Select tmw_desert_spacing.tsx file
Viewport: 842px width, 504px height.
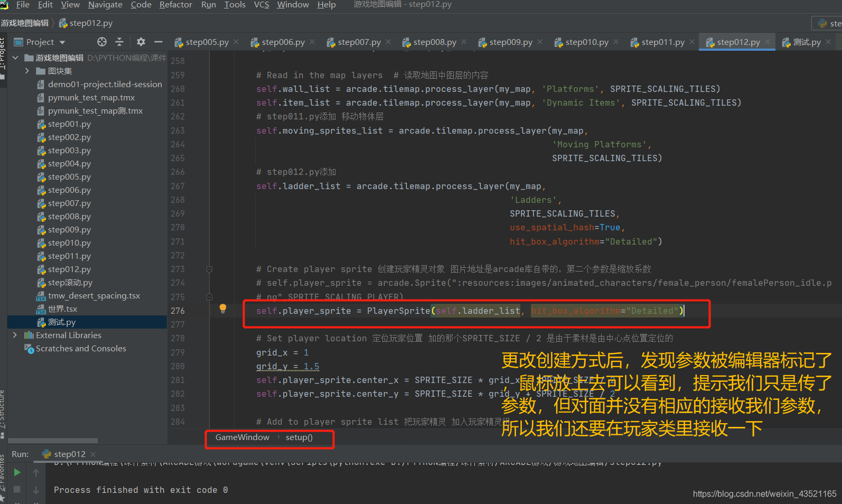[93, 296]
